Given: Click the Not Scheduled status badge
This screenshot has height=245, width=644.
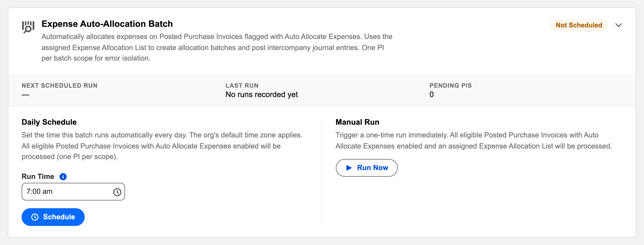Looking at the screenshot, I should 579,25.
